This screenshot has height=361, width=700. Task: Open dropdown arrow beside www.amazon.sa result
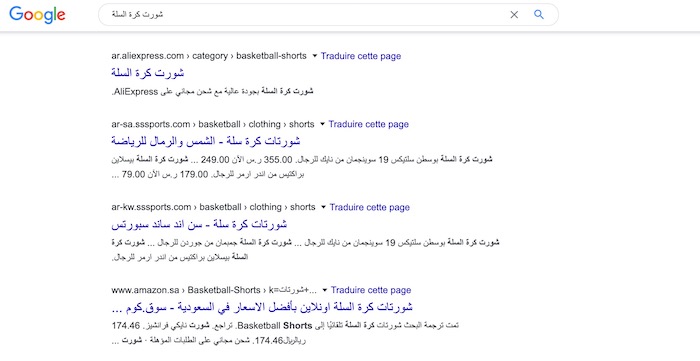click(325, 290)
